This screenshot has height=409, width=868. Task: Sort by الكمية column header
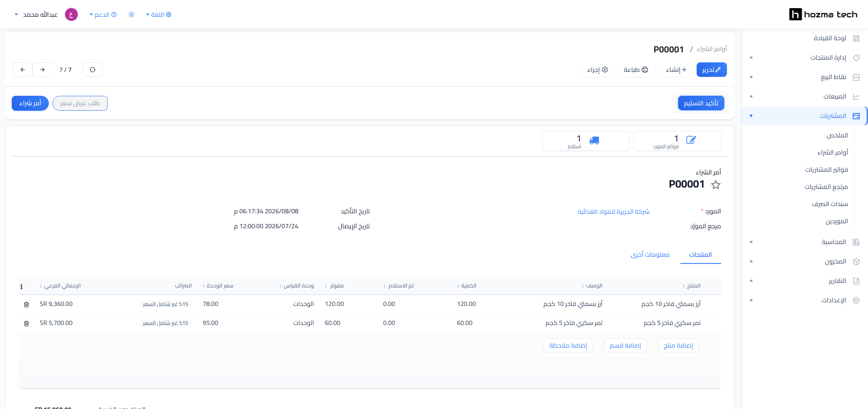(467, 286)
